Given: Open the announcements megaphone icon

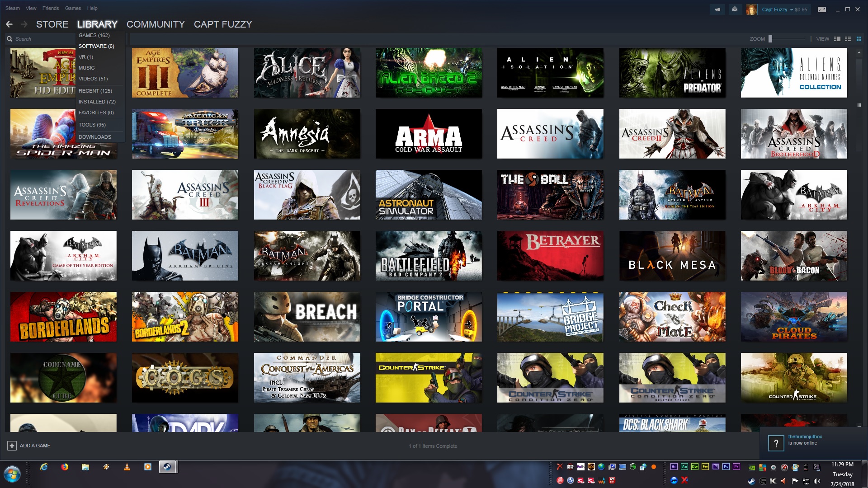Looking at the screenshot, I should click(717, 9).
